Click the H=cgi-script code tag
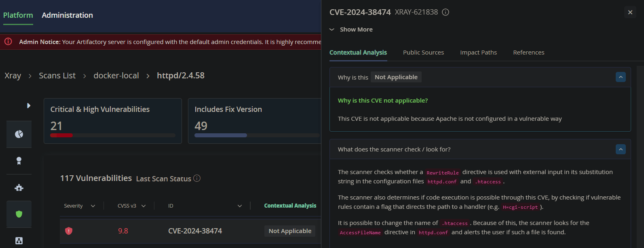The height and width of the screenshot is (248, 644). [x=520, y=207]
